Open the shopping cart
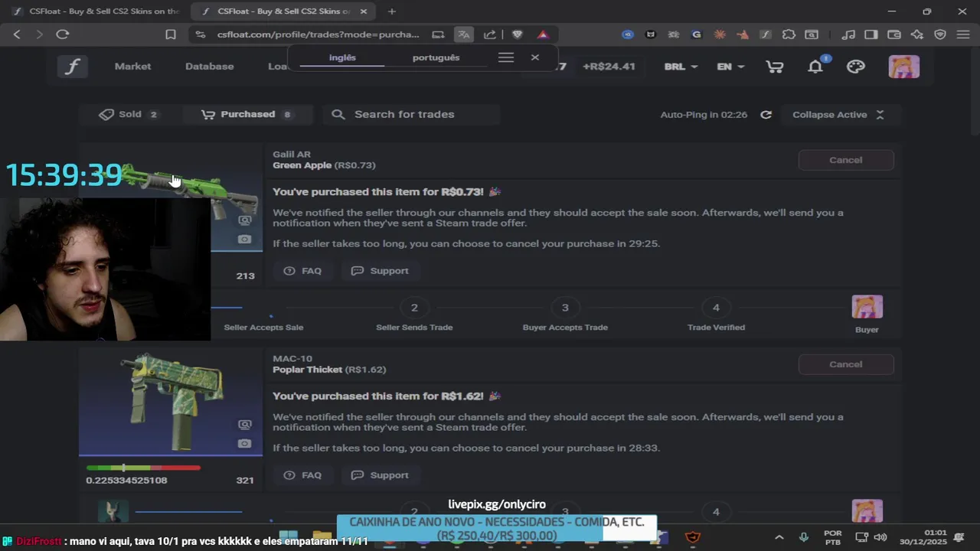The image size is (980, 551). tap(775, 67)
